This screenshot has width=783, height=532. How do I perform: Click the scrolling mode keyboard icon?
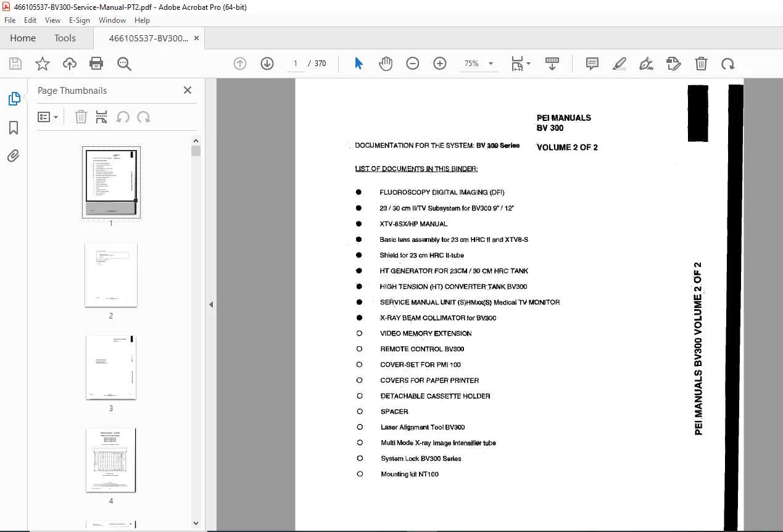552,64
